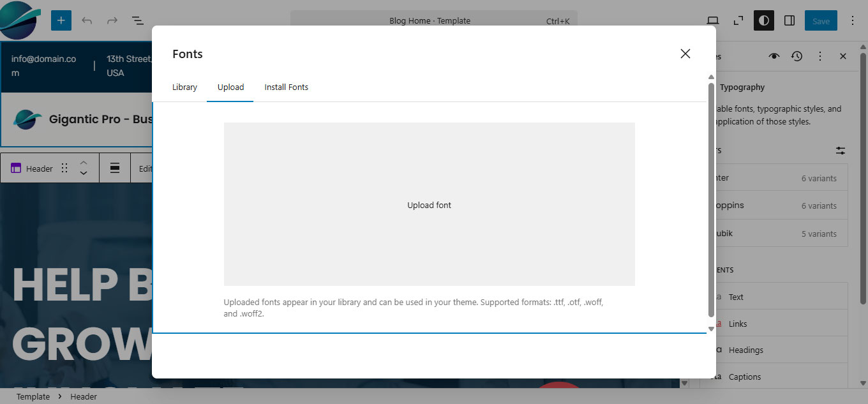Click the block inserter plus button
This screenshot has width=868, height=404.
(x=61, y=20)
